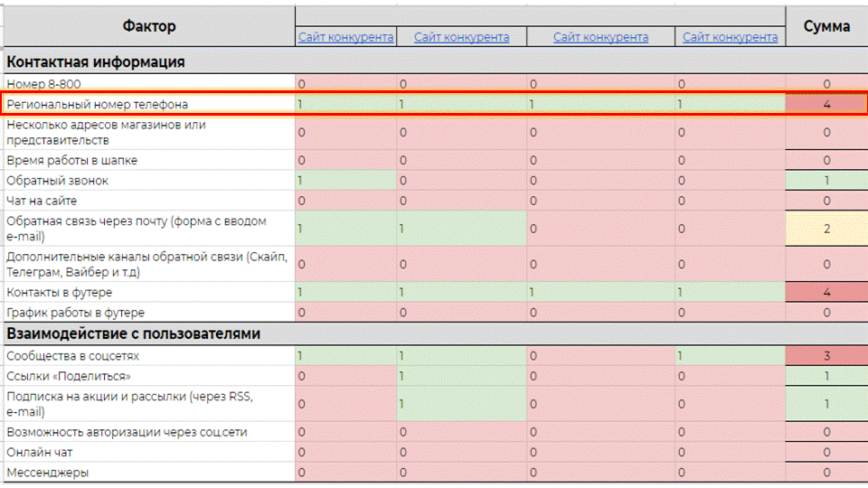The width and height of the screenshot is (868, 488).
Task: Select the Фактор column header
Action: (149, 26)
